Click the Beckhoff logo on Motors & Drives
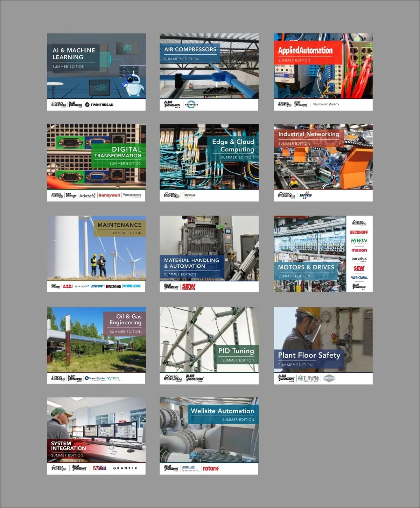This screenshot has width=420, height=508. (359, 232)
